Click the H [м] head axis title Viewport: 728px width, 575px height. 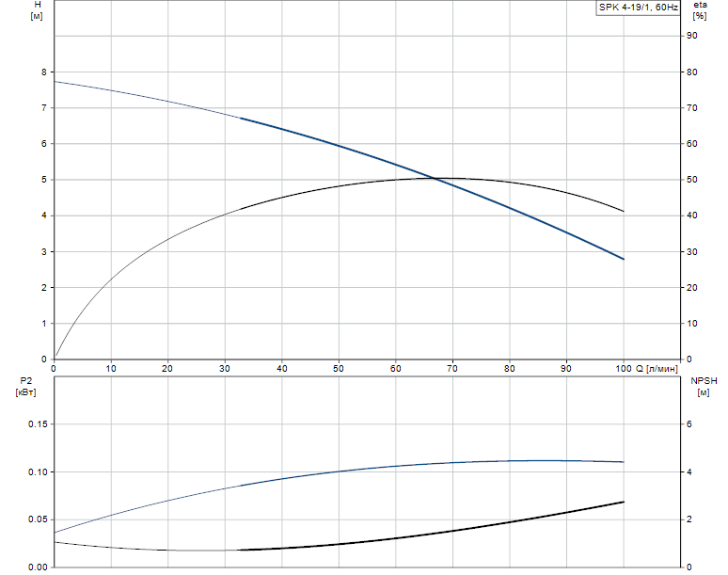[37, 10]
